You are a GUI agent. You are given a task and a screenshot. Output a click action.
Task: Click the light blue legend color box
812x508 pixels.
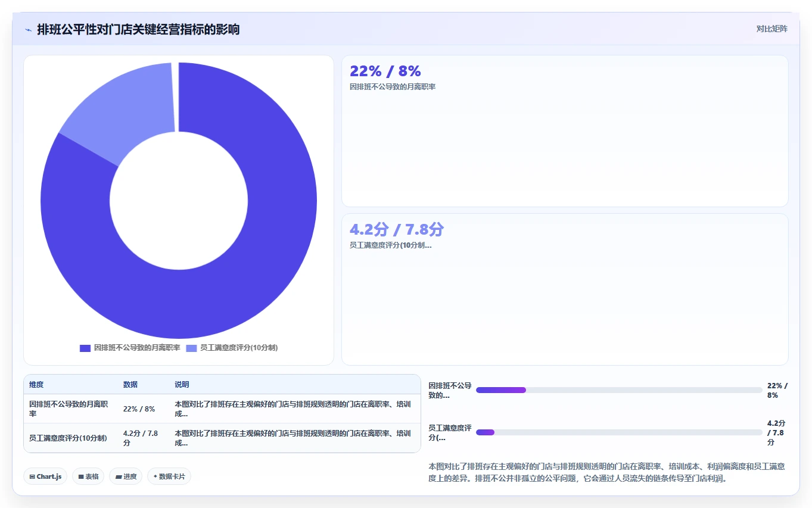coord(191,348)
